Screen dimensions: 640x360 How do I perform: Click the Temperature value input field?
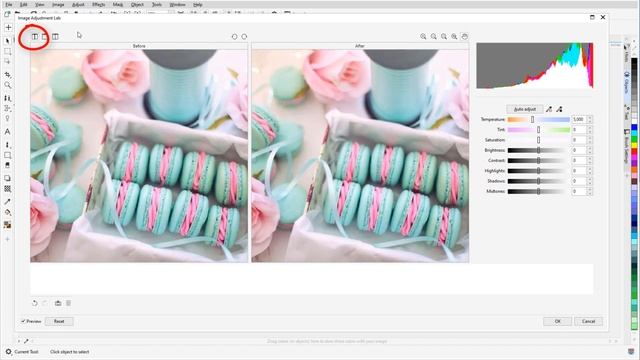(x=579, y=119)
